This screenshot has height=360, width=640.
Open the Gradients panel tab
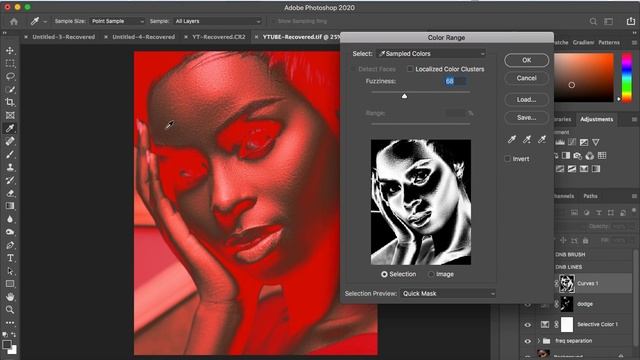(x=583, y=42)
